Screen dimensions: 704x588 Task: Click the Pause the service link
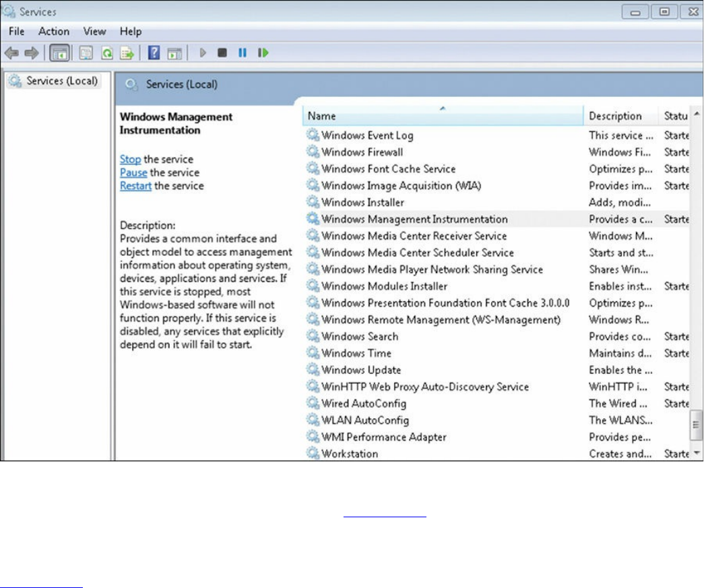(x=133, y=173)
